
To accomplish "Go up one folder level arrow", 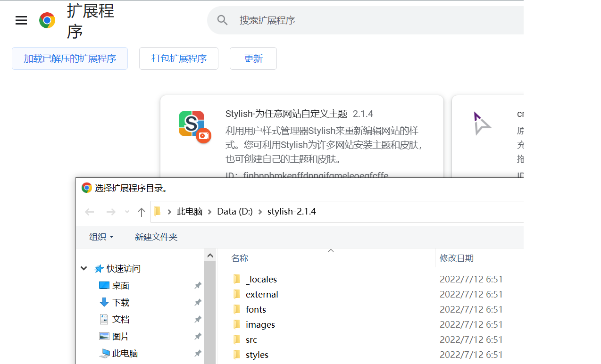I will (x=141, y=212).
